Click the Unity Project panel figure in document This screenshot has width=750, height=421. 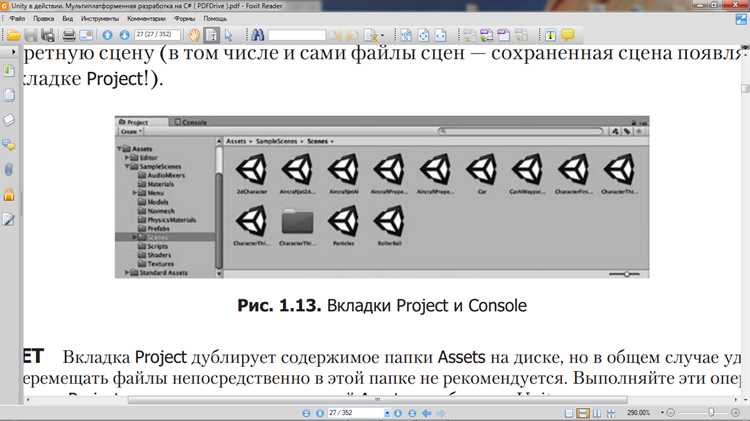[382, 197]
